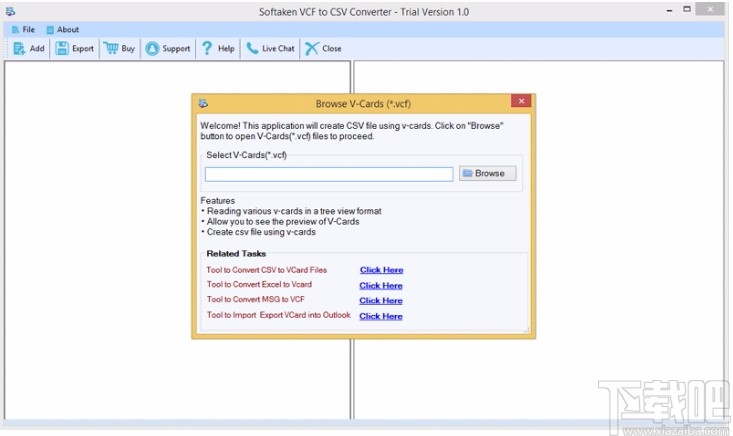
Task: Close the Browse V-Cards dialog
Action: click(521, 101)
